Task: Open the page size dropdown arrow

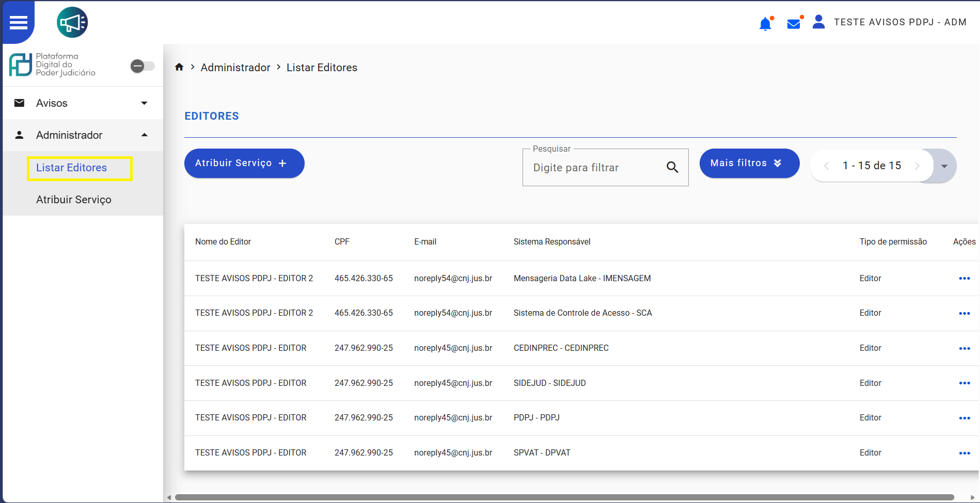Action: point(944,166)
